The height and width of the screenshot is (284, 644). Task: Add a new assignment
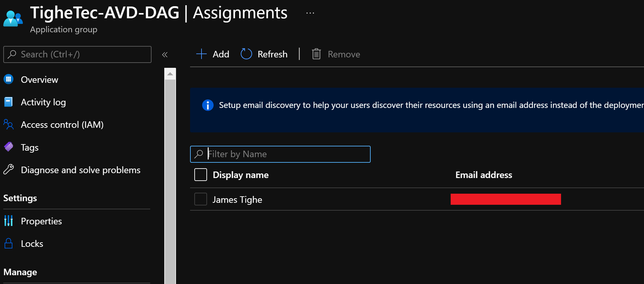213,54
